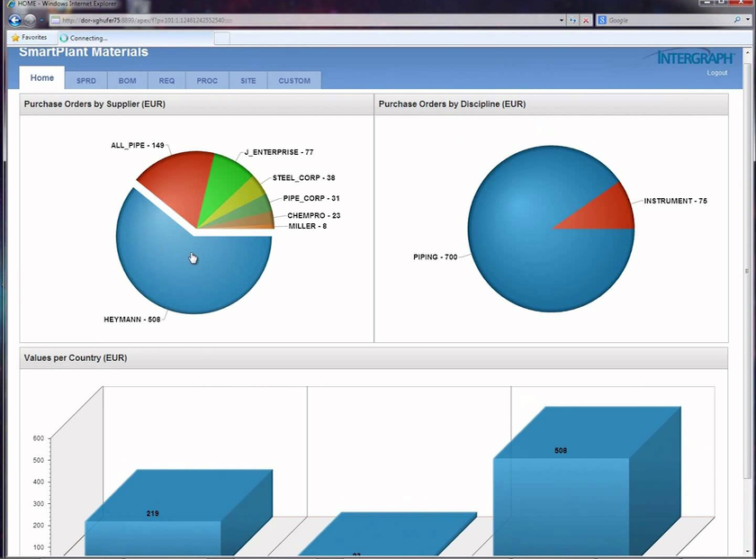Click the Stop loading red X icon
Viewport: 756px width, 559px height.
click(586, 20)
